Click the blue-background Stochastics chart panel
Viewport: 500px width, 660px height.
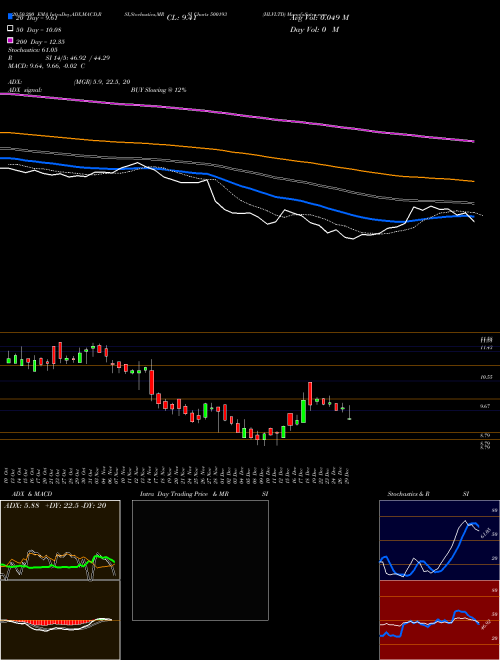click(439, 540)
